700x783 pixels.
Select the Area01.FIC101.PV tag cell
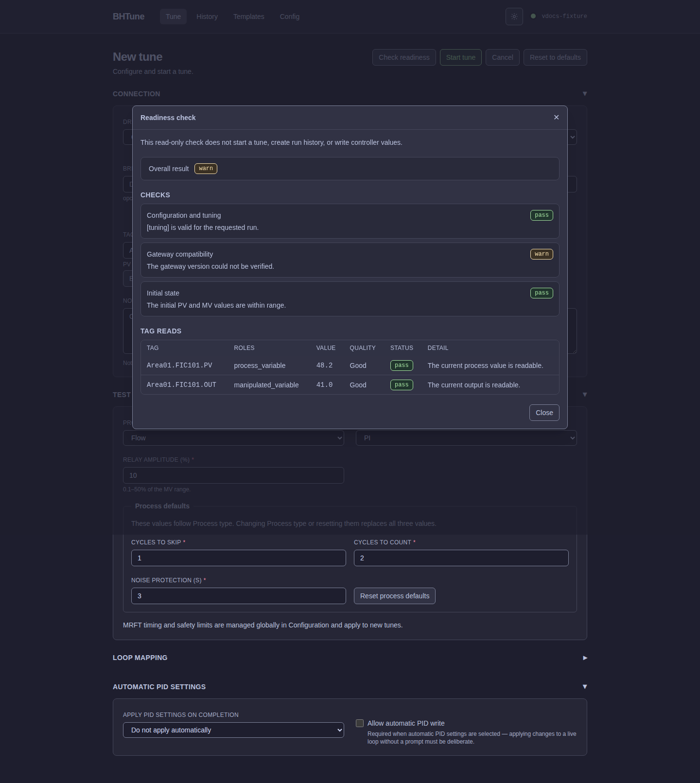coord(179,365)
